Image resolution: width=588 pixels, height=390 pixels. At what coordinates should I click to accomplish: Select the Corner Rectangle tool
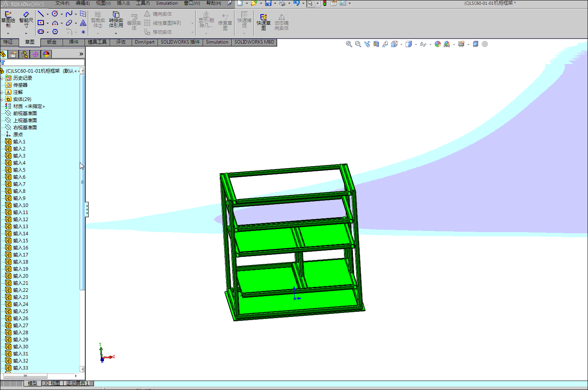[x=41, y=23]
